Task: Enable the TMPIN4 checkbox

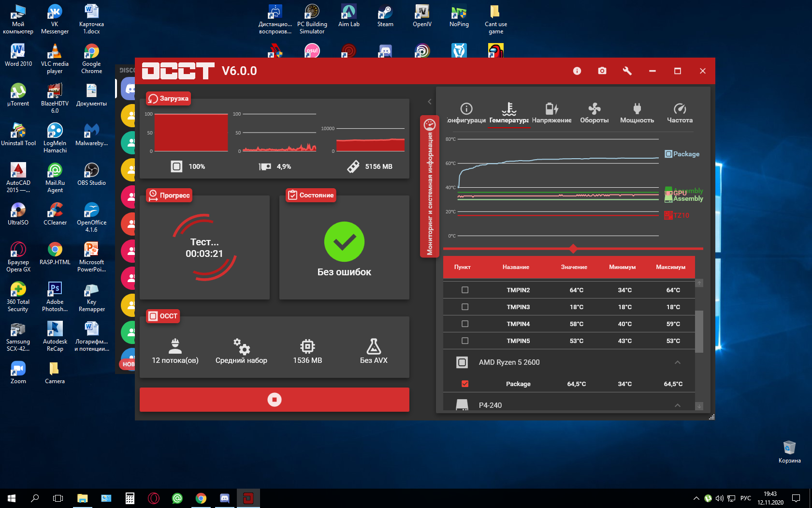Action: 465,324
